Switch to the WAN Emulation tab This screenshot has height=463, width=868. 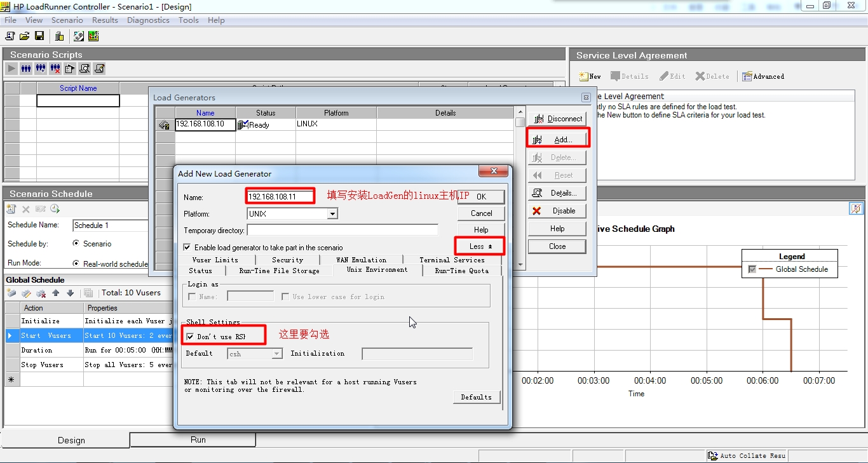[x=362, y=260]
